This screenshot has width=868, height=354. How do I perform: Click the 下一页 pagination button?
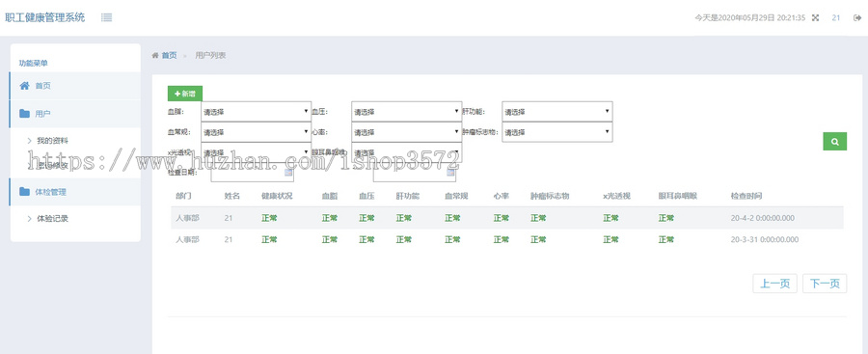click(x=825, y=284)
